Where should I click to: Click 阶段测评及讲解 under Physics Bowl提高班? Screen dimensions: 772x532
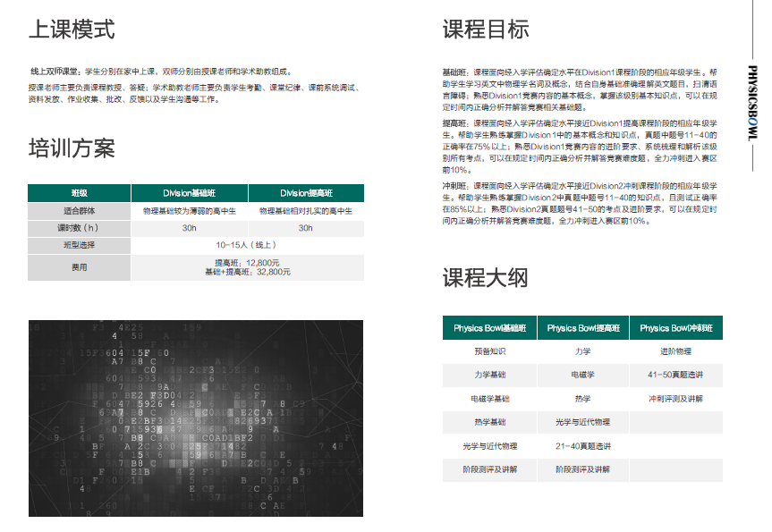click(x=583, y=469)
